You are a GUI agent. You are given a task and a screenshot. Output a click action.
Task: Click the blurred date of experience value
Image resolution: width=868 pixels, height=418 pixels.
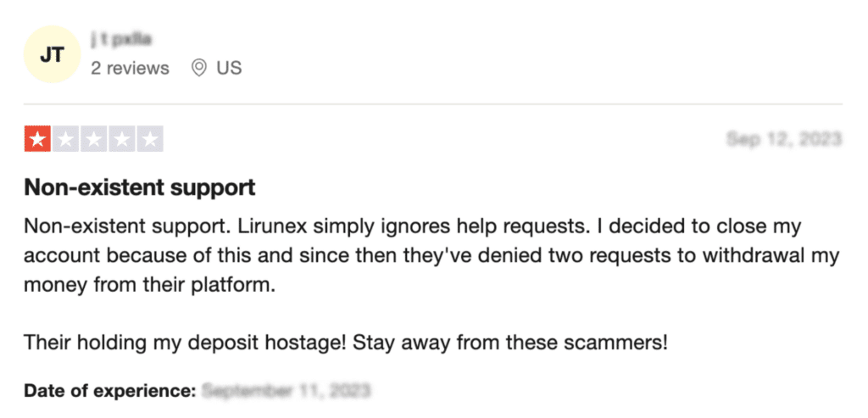pyautogui.click(x=286, y=392)
